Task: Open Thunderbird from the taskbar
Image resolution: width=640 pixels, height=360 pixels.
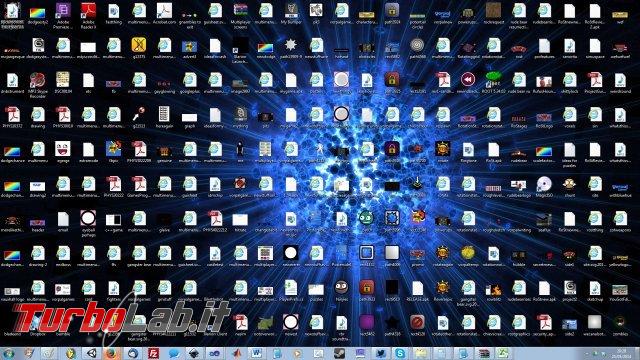Action: pyautogui.click(x=132, y=353)
